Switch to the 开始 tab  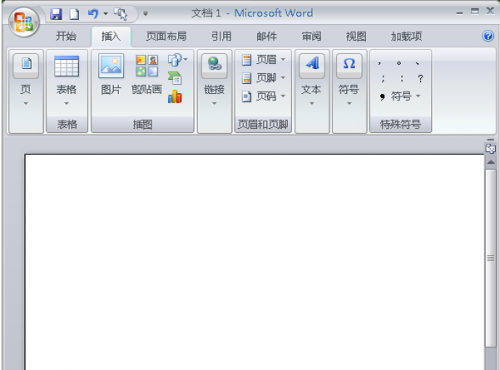coord(66,36)
